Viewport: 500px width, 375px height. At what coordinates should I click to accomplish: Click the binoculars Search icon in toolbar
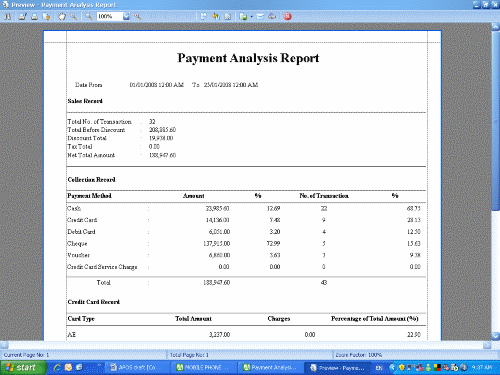coord(7,16)
